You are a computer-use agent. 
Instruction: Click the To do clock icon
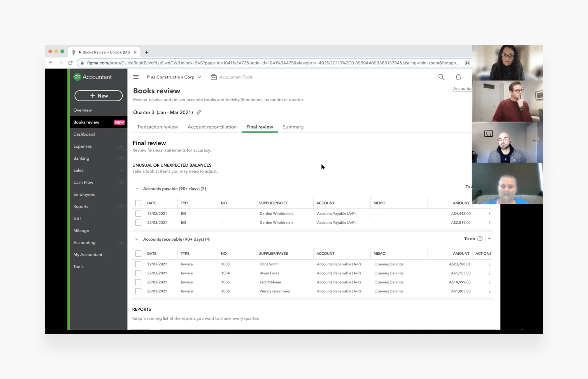pyautogui.click(x=480, y=239)
